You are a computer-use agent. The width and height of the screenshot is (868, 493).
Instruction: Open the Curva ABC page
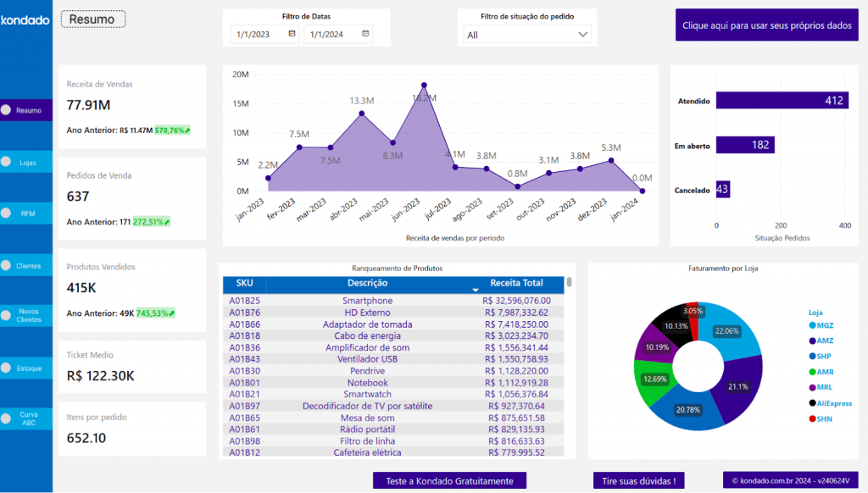click(28, 420)
